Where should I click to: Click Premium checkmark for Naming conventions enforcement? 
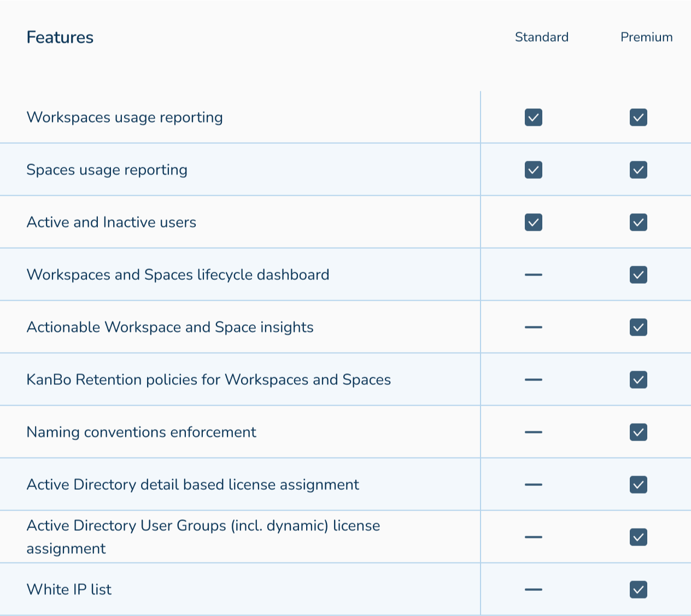[x=638, y=432]
